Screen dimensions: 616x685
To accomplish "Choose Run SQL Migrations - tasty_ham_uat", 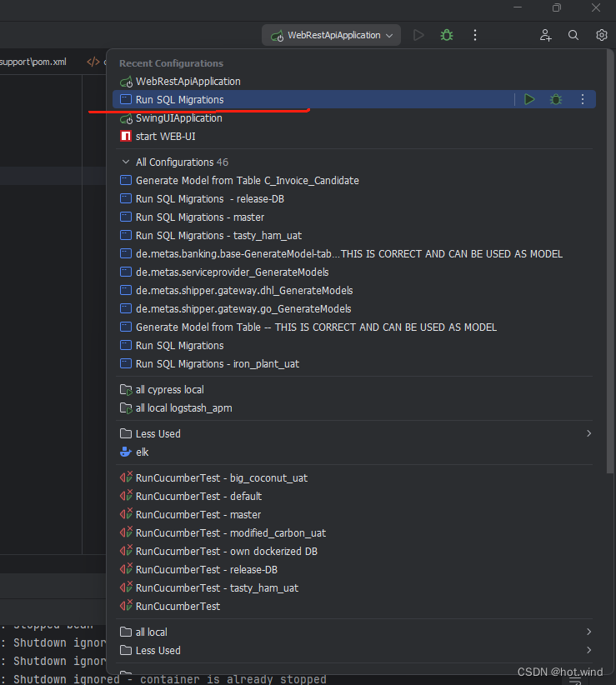I will point(354,236).
